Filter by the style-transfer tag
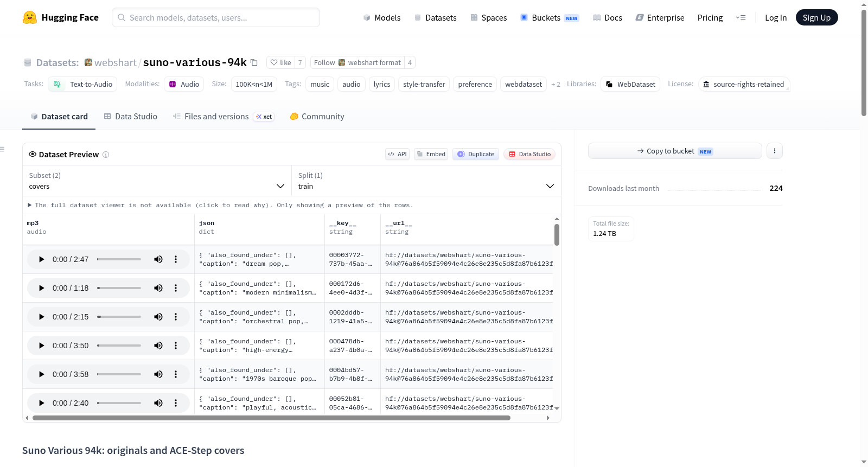The height and width of the screenshot is (467, 868). [x=424, y=84]
